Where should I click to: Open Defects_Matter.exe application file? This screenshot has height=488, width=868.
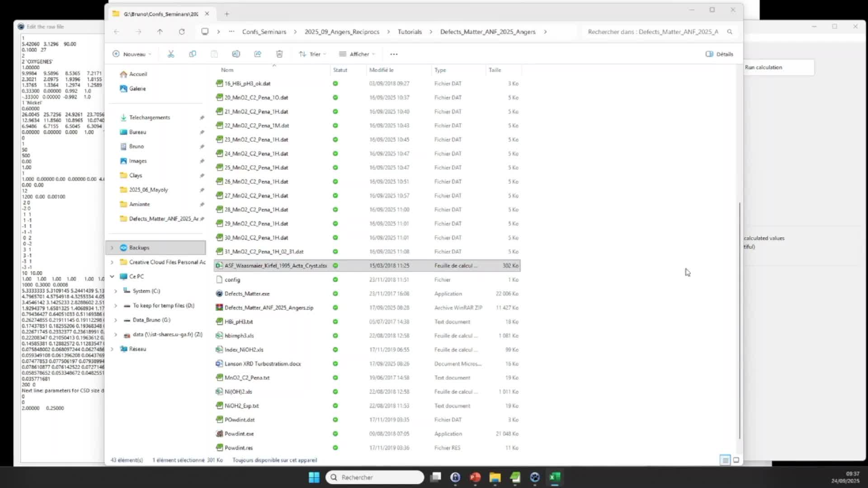pyautogui.click(x=247, y=294)
